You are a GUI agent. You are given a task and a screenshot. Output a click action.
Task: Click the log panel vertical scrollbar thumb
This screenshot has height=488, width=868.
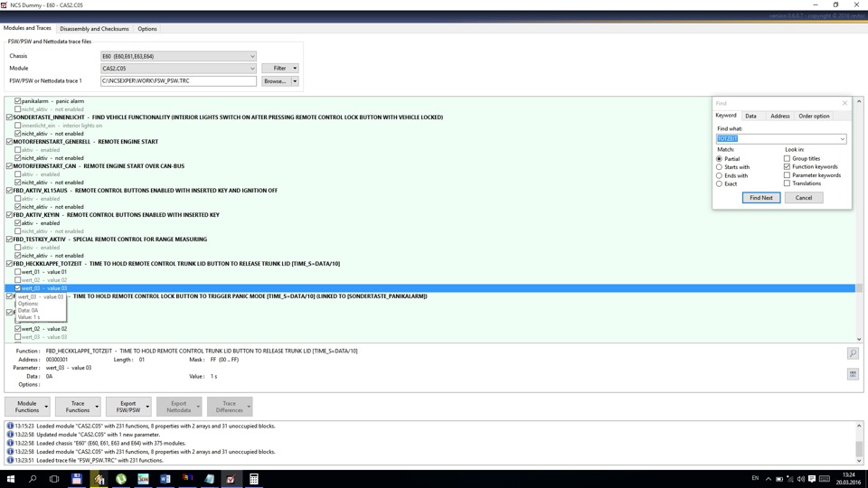(859, 448)
